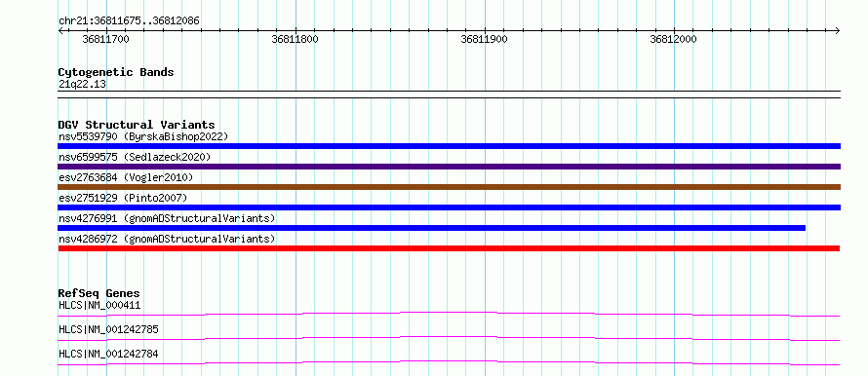Viewport: 868px width, 376px height.
Task: Click ruler position 36811800
Action: pos(296,39)
